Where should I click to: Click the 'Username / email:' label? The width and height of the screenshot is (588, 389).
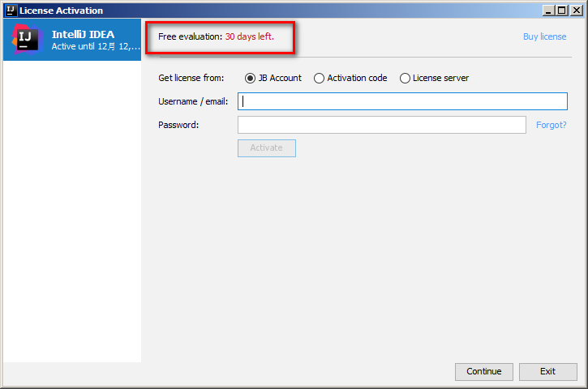(x=193, y=101)
